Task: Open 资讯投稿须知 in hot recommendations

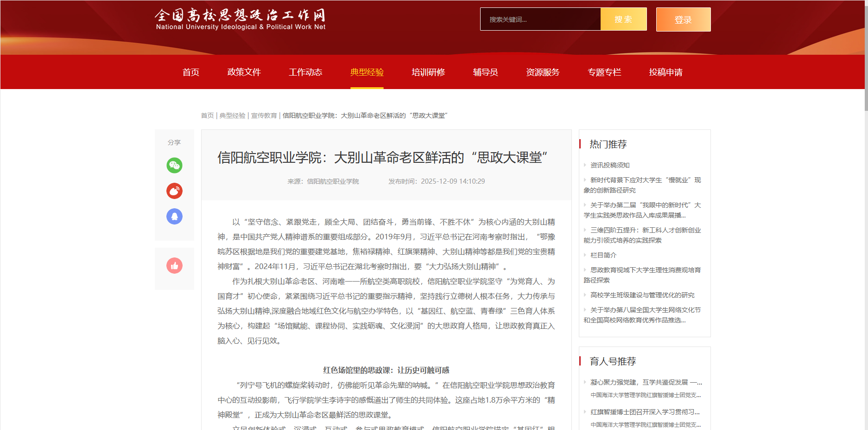Action: pos(609,165)
